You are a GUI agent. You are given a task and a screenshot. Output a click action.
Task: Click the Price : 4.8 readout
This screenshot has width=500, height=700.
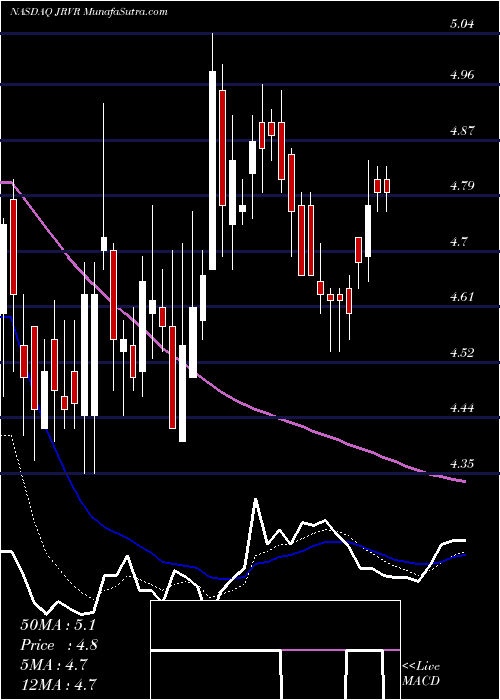pos(59,645)
